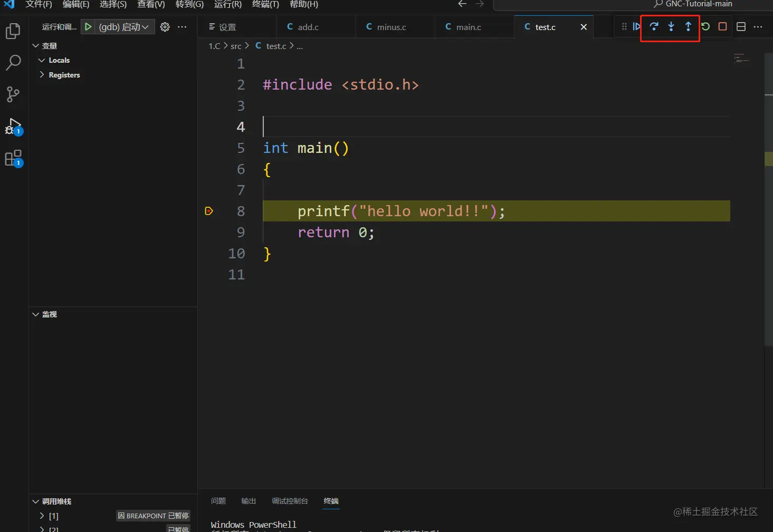Click the 运行和调... view title
Screen dimensions: 773x532
click(59, 27)
